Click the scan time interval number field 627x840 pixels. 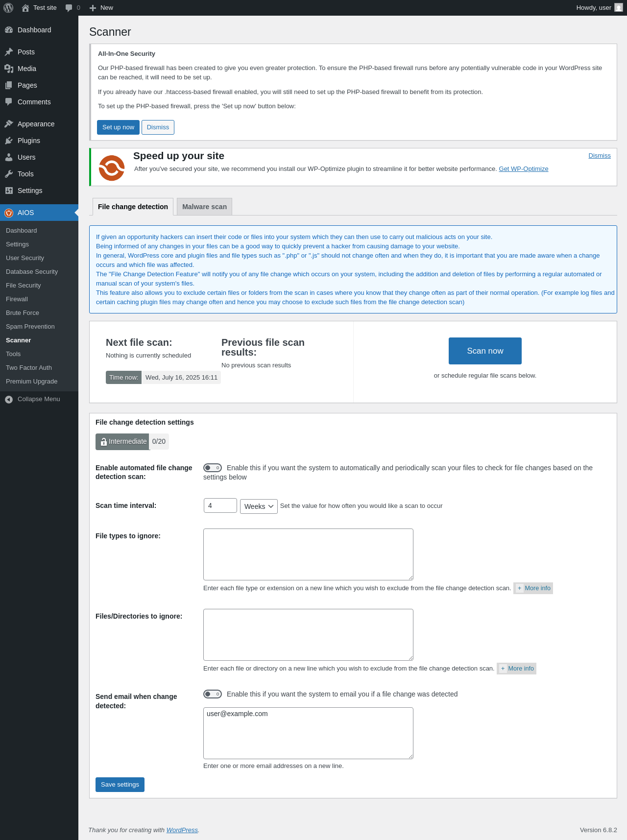(220, 505)
